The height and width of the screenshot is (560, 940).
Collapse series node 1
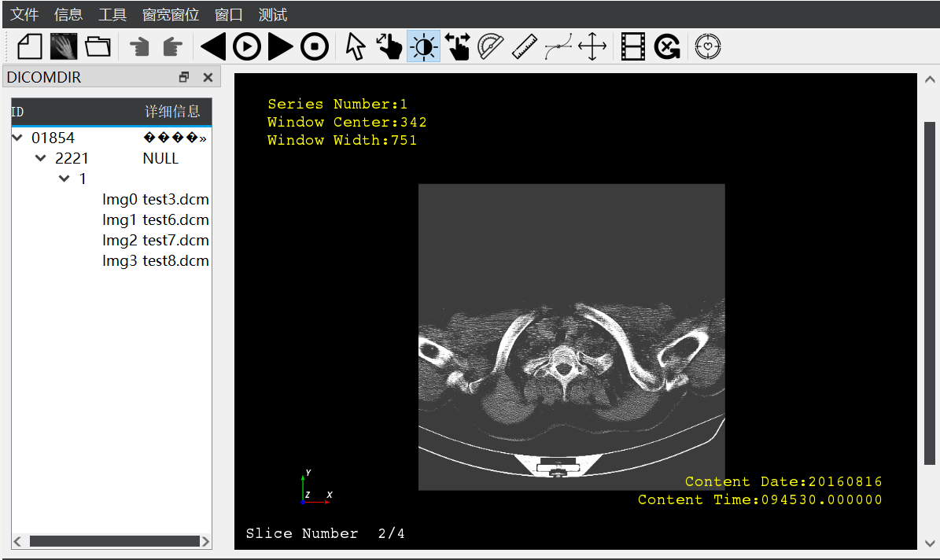point(64,178)
